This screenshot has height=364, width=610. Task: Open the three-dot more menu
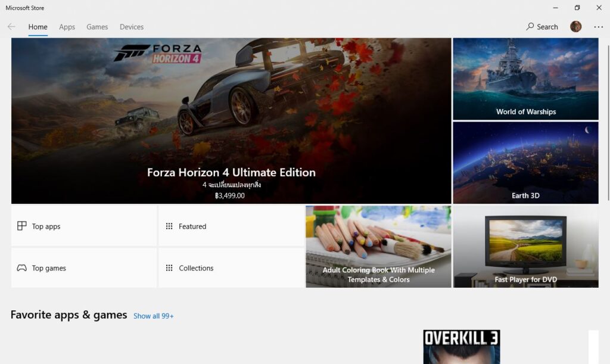[x=598, y=27]
